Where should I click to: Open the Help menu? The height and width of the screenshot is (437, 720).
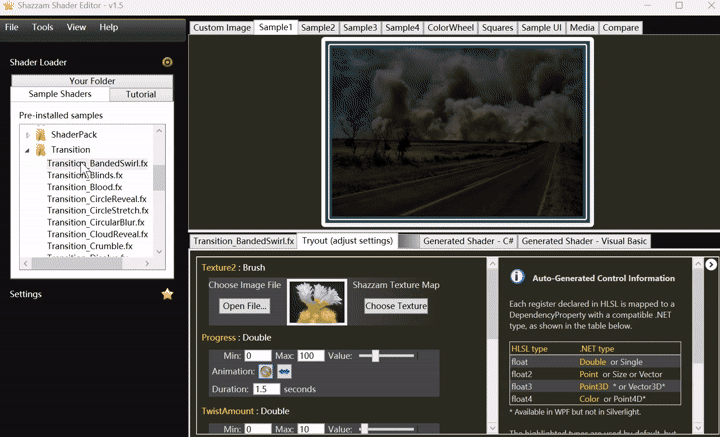click(x=108, y=27)
